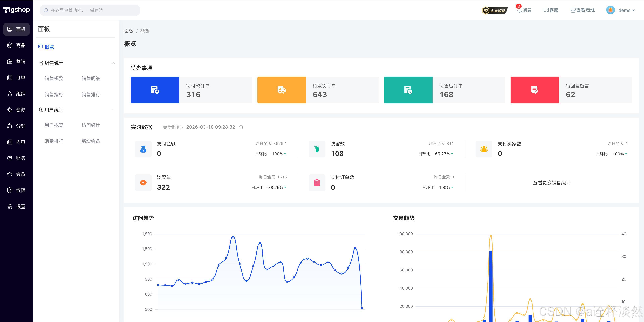This screenshot has width=644, height=322.
Task: Open the 分销 sidebar menu
Action: (16, 126)
